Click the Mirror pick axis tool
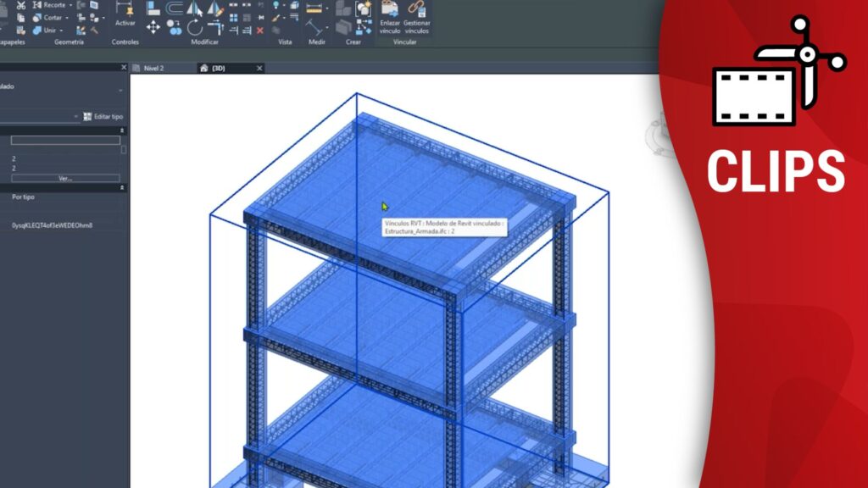This screenshot has width=868, height=488. click(194, 8)
